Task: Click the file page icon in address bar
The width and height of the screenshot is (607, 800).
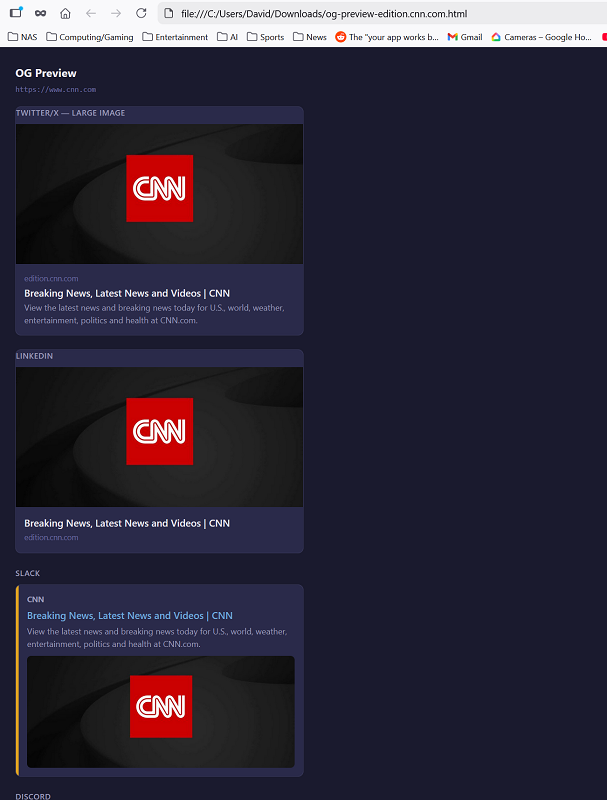Action: 168,13
